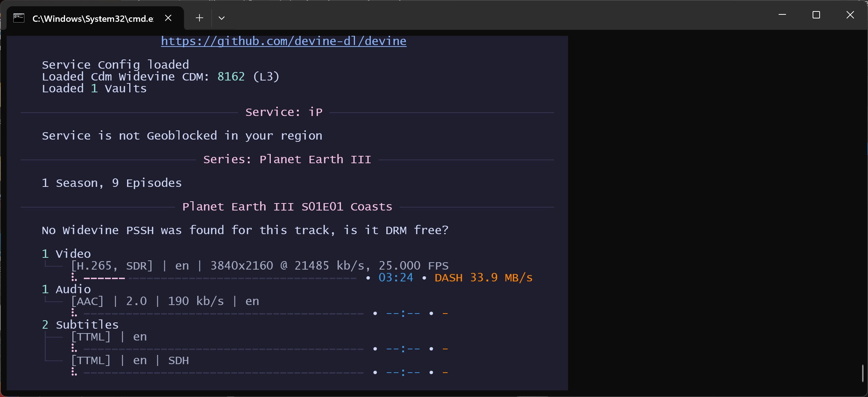
Task: Click the 'DASH 33.9 MB/s' speed readout
Action: tap(483, 277)
